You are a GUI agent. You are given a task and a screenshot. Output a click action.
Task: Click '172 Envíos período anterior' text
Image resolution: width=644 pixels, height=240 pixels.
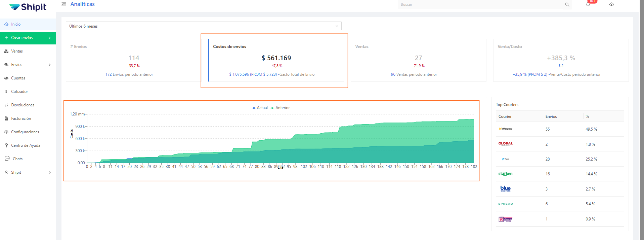click(x=129, y=74)
